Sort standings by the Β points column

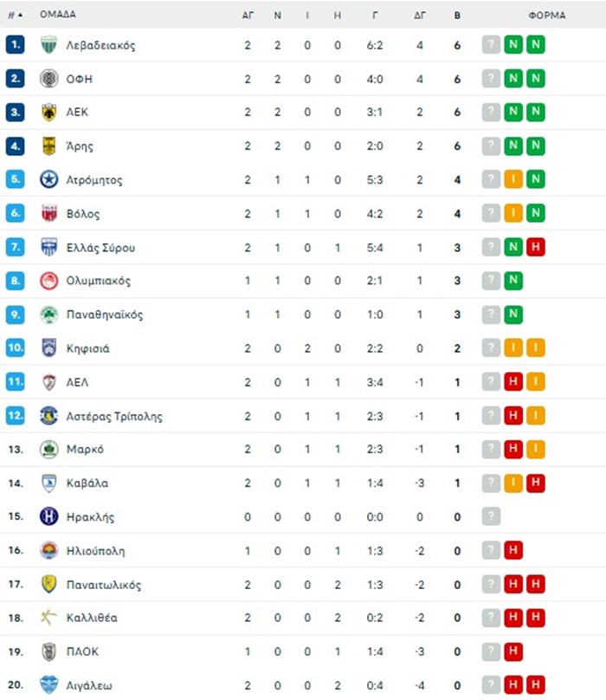[457, 16]
